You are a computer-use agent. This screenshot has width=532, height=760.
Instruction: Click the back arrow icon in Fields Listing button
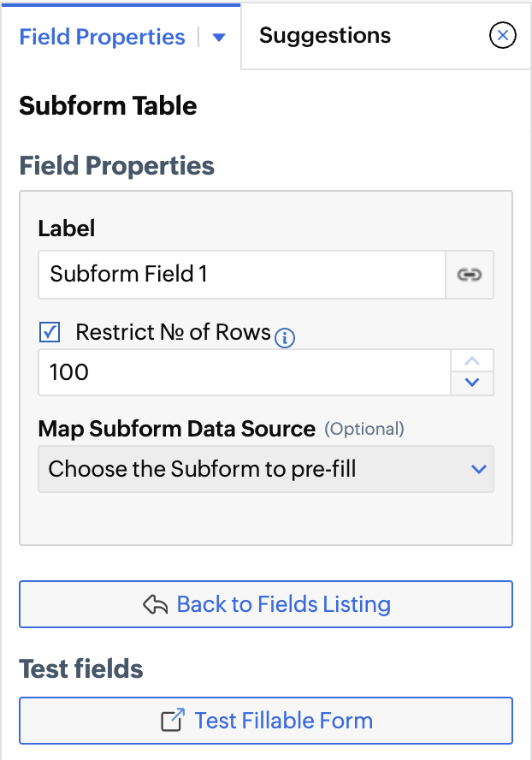tap(155, 605)
